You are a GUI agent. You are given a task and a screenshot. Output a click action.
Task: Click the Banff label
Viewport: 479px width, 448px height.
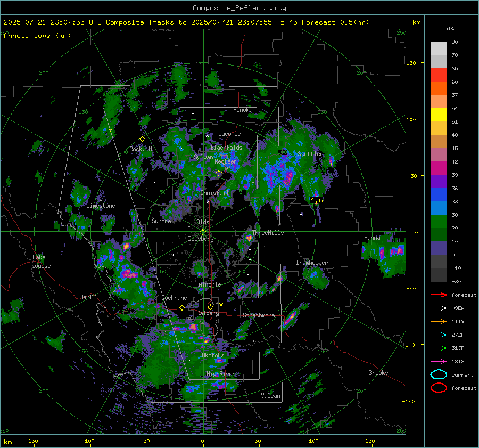coord(88,297)
